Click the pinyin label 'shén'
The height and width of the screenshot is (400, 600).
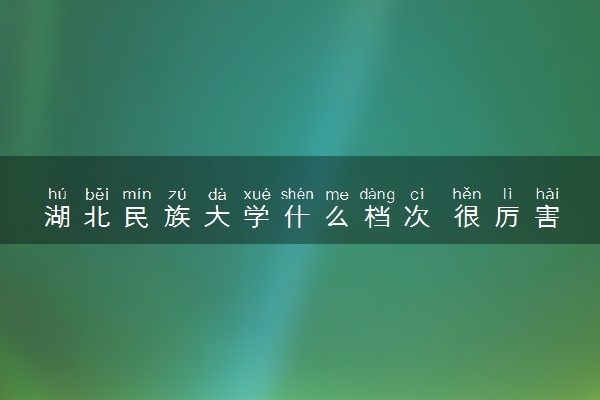(297, 194)
